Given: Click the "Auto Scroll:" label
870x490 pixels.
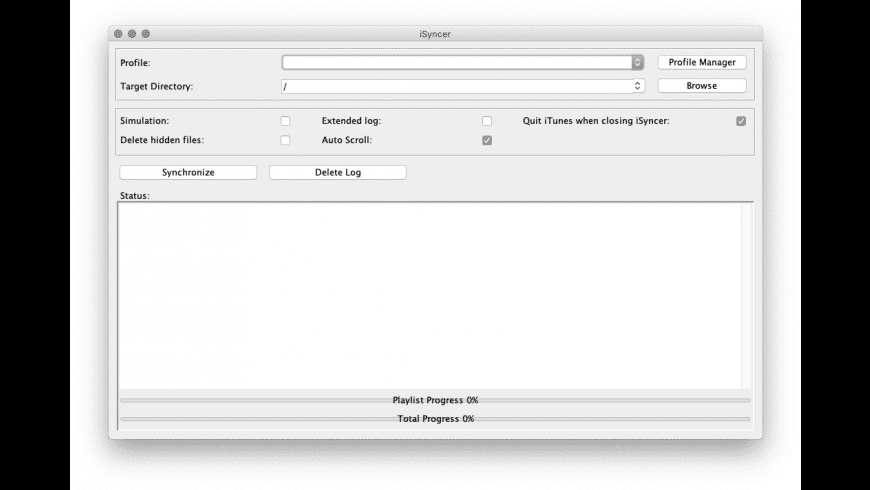Looking at the screenshot, I should 347,140.
